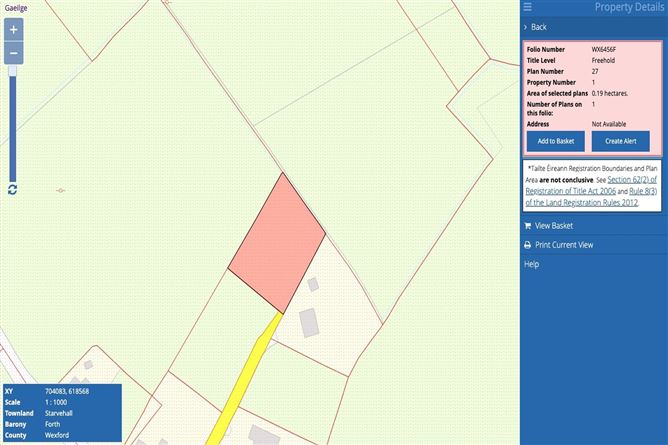668x445 pixels.
Task: Add folio WX6456F to basket
Action: (x=556, y=141)
